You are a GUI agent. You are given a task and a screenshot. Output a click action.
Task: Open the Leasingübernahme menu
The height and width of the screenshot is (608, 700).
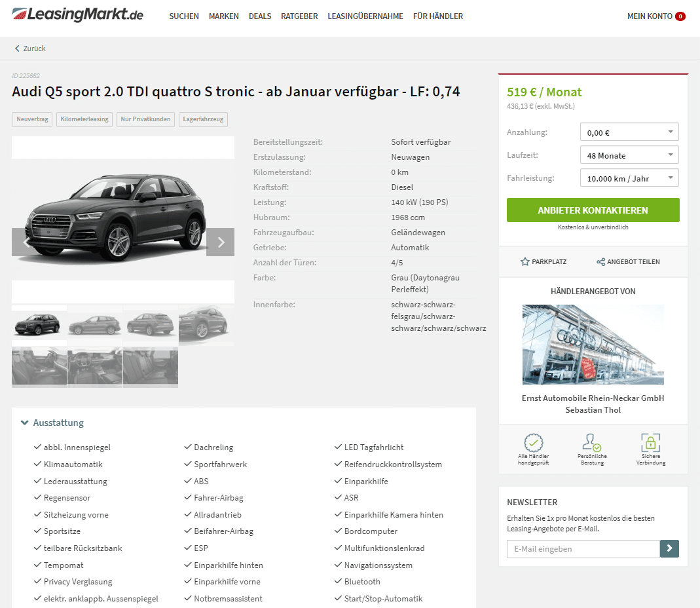coord(365,16)
